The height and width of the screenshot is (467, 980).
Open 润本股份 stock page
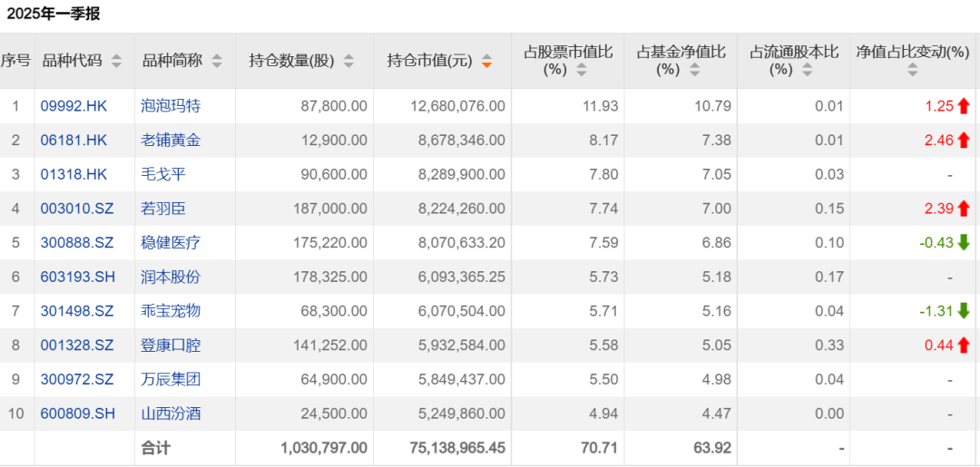pyautogui.click(x=171, y=277)
